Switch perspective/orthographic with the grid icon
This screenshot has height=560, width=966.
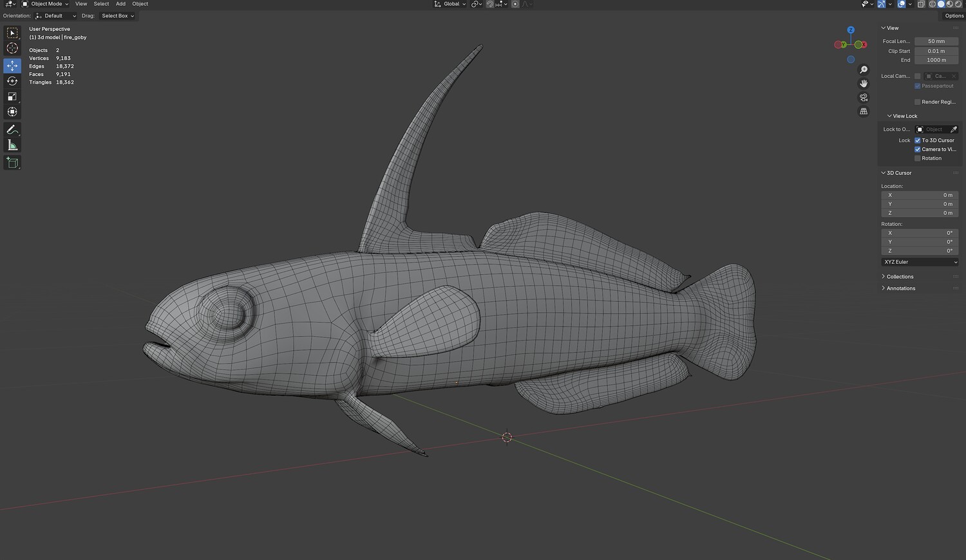[x=864, y=111]
